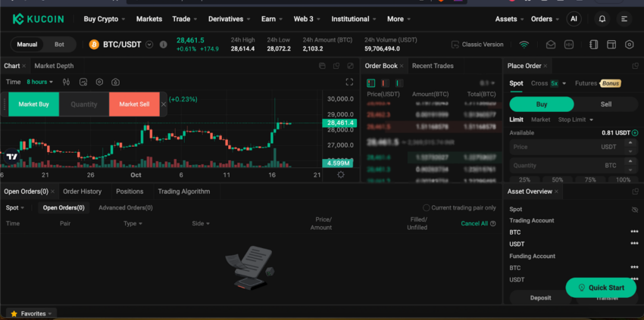644x320 pixels.
Task: Click the Quick Start button
Action: (x=601, y=287)
